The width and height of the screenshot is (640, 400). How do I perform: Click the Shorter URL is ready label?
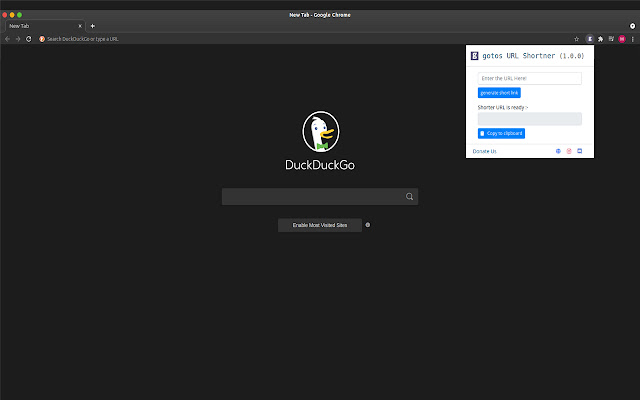click(503, 107)
